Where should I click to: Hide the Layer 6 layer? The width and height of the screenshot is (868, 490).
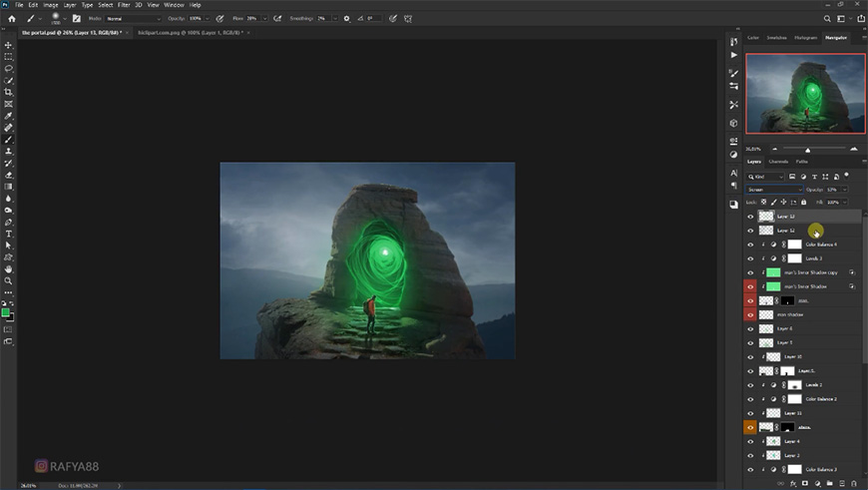pyautogui.click(x=750, y=329)
